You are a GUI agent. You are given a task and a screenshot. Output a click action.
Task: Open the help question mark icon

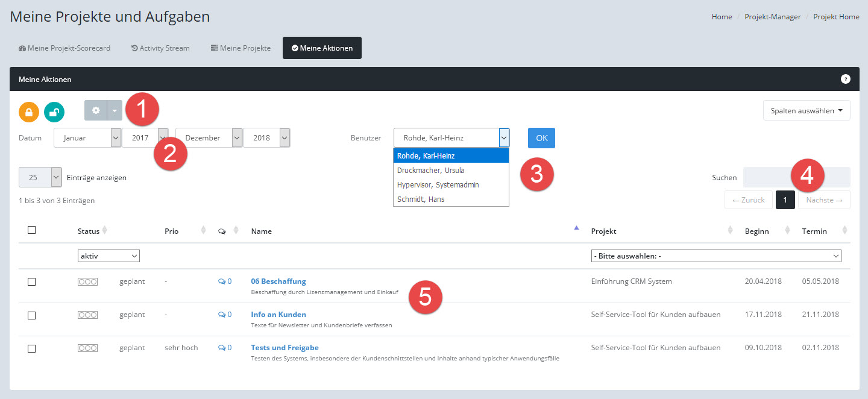(x=845, y=79)
